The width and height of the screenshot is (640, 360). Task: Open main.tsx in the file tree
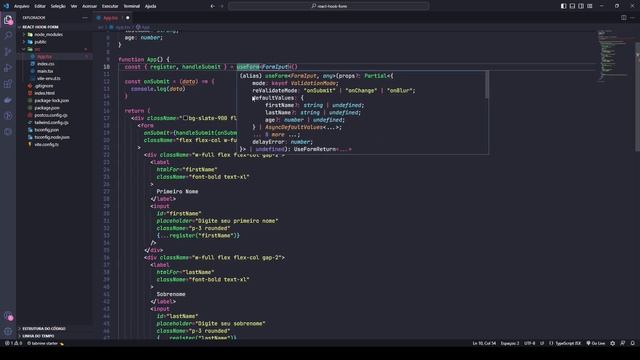pyautogui.click(x=45, y=71)
